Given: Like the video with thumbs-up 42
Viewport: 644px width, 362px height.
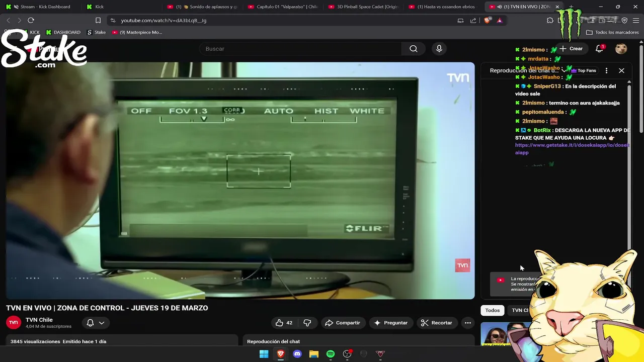Looking at the screenshot, I should pos(284,323).
